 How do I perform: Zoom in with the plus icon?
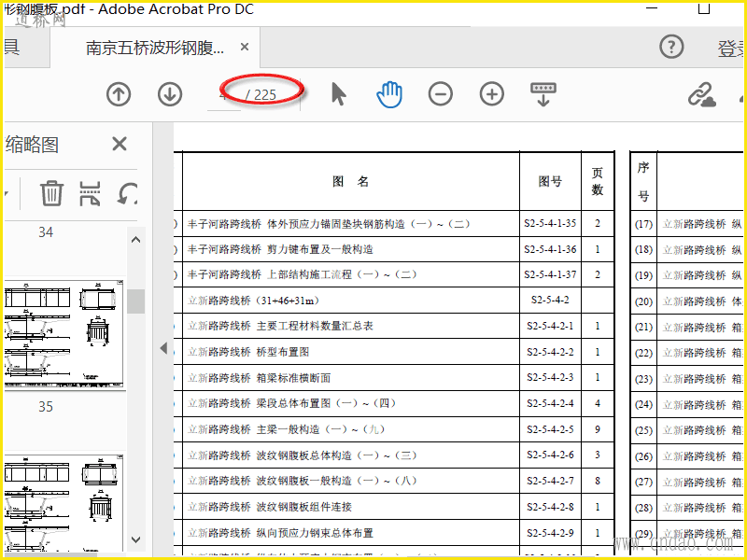click(x=492, y=94)
